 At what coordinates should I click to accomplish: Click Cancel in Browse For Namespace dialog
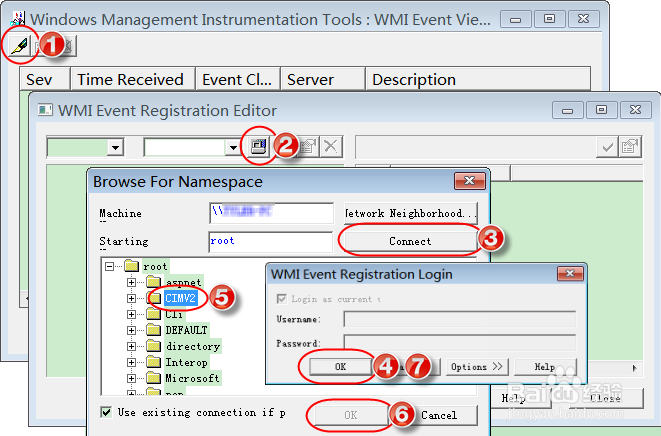(x=439, y=415)
